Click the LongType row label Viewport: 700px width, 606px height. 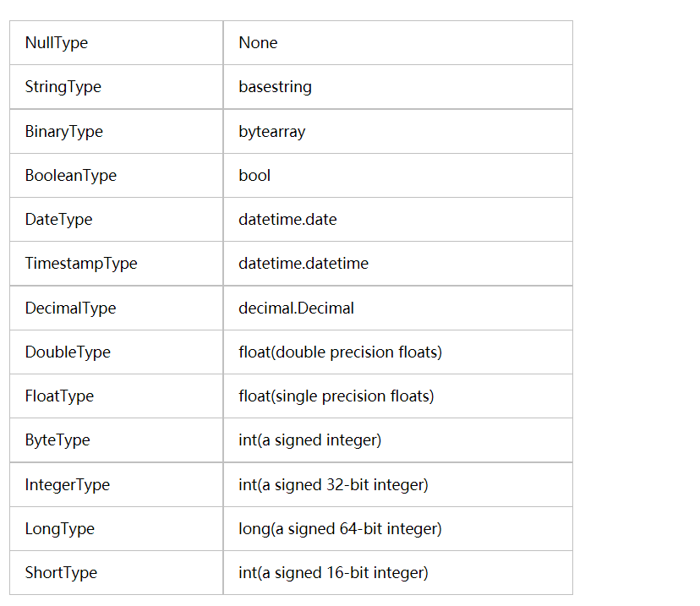(59, 529)
